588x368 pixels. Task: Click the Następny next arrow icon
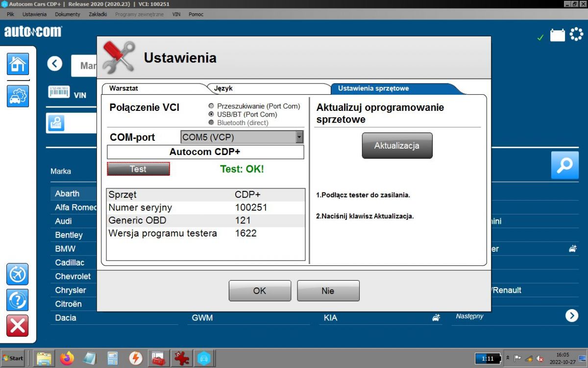point(572,315)
